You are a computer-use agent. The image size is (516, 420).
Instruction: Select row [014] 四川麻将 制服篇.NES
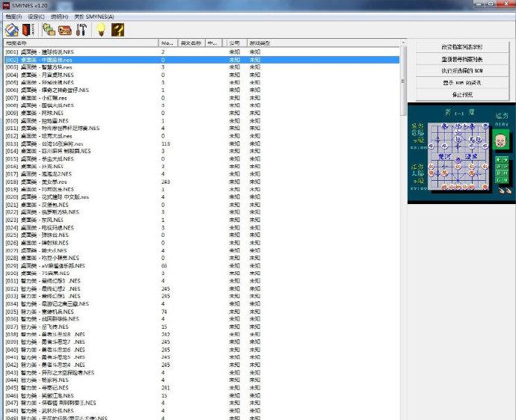tap(202, 151)
